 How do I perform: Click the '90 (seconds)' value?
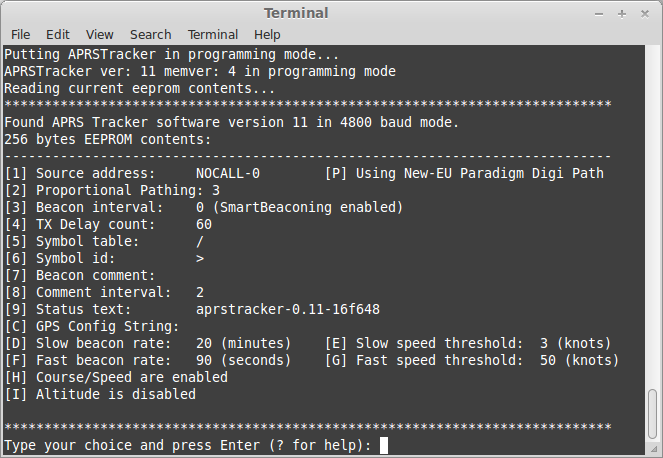pos(244,360)
